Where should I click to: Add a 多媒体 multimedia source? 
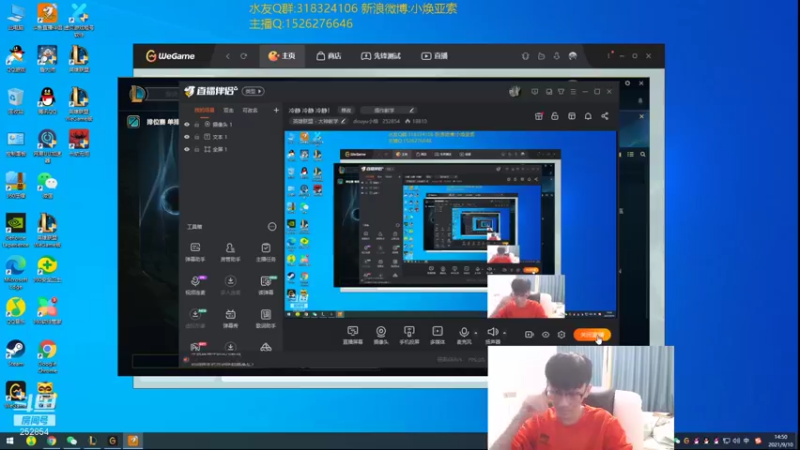tap(437, 335)
